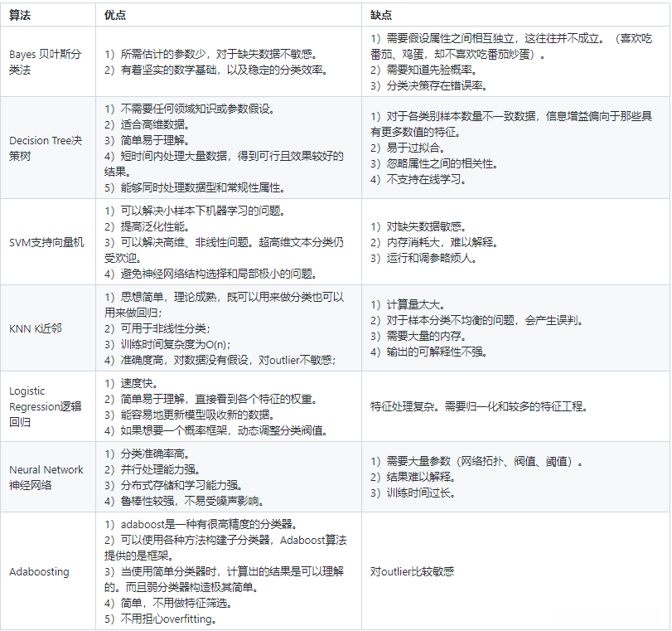
Task: Select the Adaboosting row label
Action: (x=37, y=571)
